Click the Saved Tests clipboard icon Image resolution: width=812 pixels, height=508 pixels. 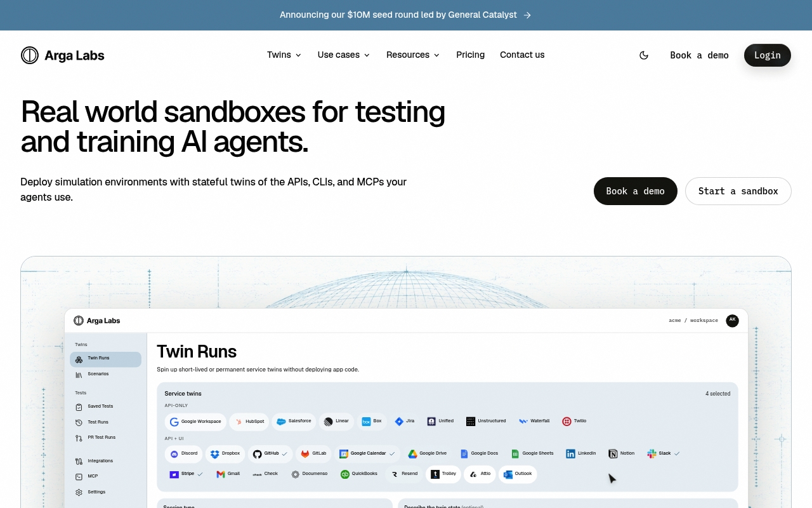(79, 407)
